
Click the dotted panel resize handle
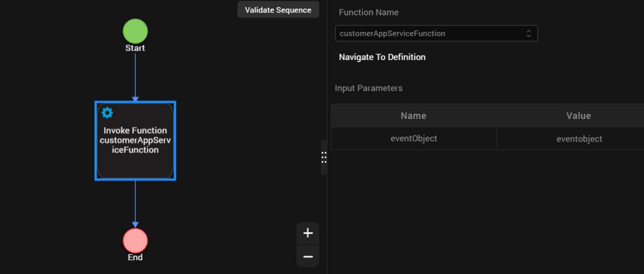(x=324, y=157)
